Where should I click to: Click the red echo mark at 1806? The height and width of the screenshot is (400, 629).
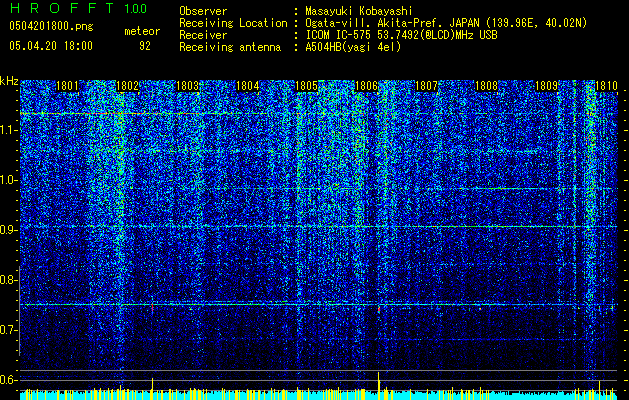(379, 309)
